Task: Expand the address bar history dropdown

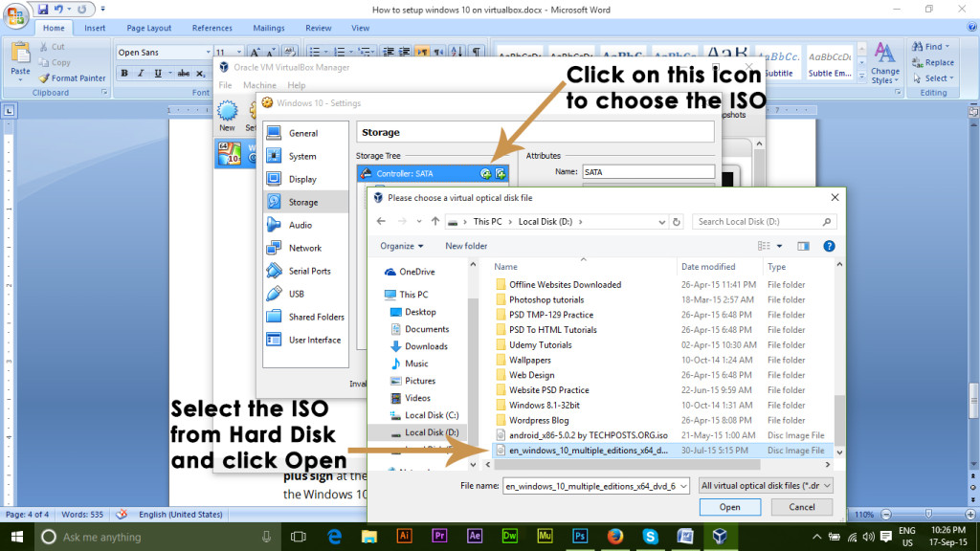Action: click(662, 222)
